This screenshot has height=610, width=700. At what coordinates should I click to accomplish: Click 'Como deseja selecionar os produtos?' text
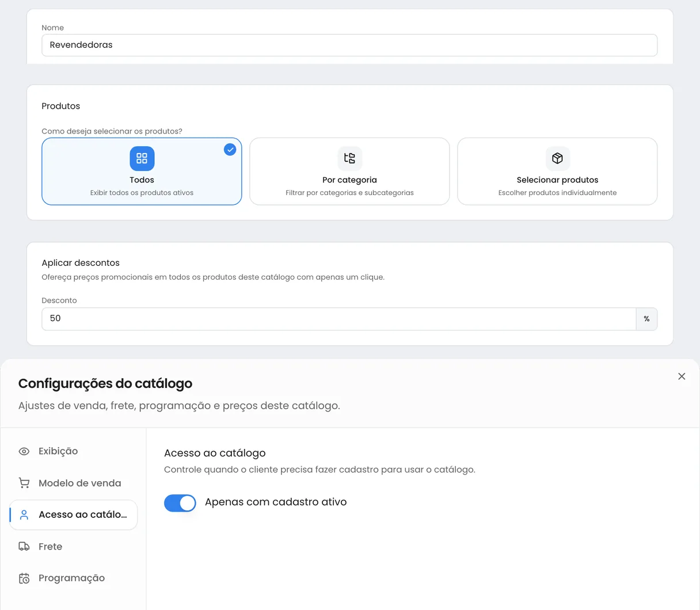(112, 131)
